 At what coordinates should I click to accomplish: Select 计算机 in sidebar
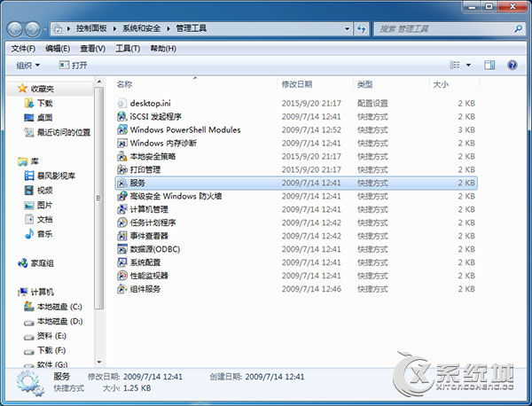click(36, 292)
